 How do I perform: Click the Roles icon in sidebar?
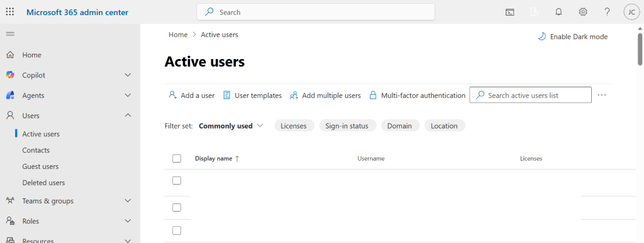click(x=10, y=221)
